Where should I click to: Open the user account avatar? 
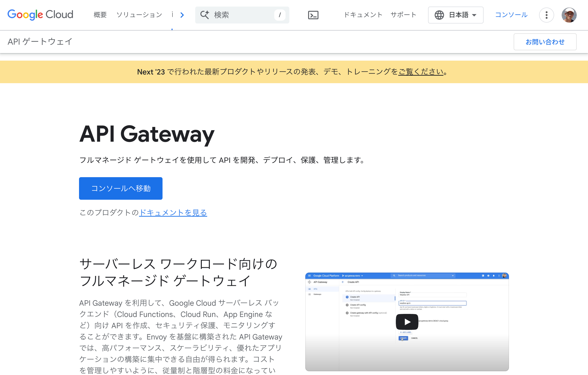pos(569,15)
